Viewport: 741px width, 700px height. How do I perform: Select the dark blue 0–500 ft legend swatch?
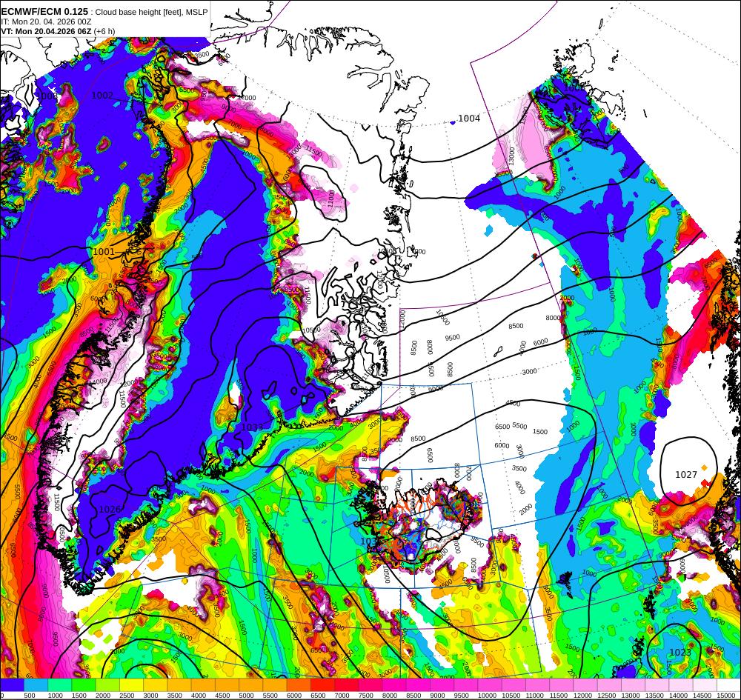click(12, 685)
